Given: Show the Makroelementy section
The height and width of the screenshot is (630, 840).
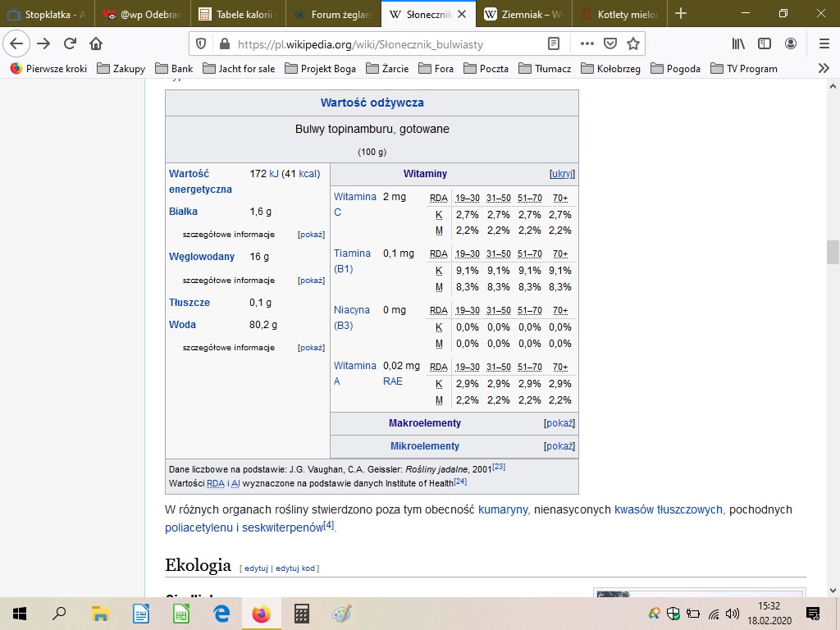Looking at the screenshot, I should 559,423.
